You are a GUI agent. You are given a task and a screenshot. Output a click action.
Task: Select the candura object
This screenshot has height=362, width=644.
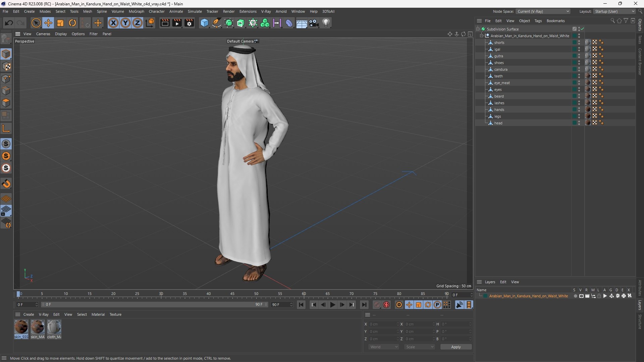click(501, 69)
